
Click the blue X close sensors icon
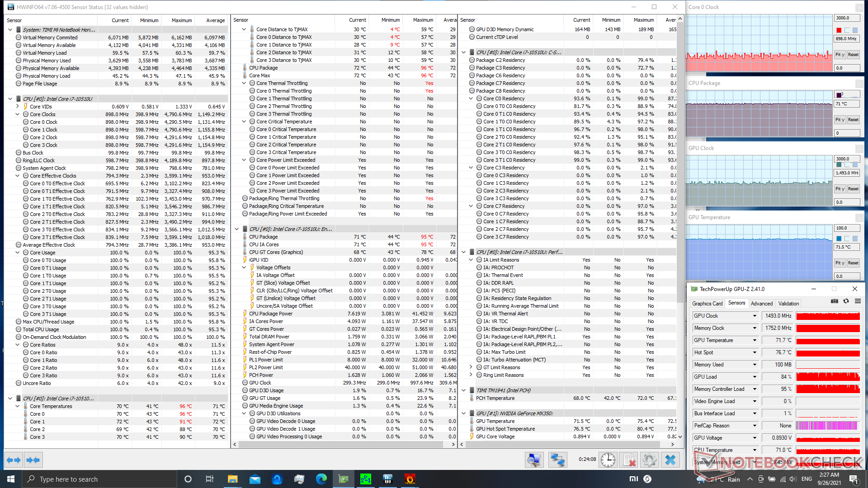click(x=670, y=460)
